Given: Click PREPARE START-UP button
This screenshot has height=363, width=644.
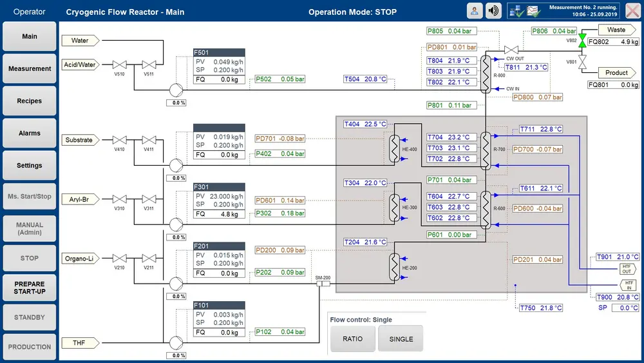Looking at the screenshot, I should click(30, 288).
